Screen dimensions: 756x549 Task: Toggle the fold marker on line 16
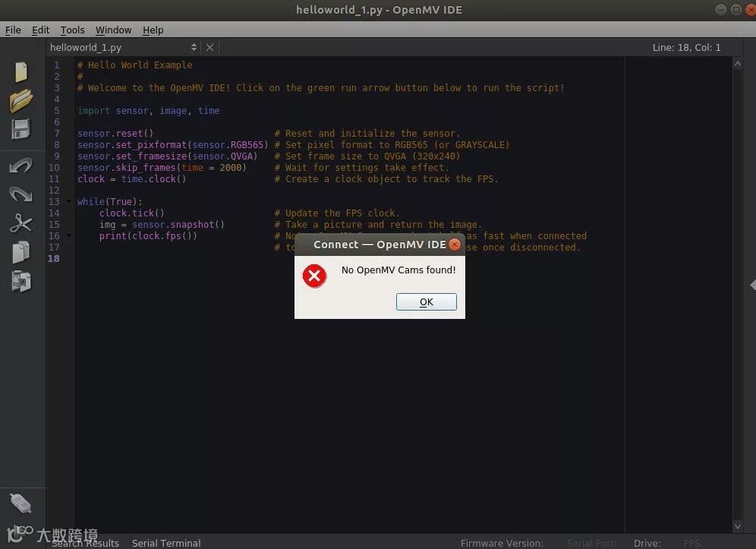click(68, 235)
